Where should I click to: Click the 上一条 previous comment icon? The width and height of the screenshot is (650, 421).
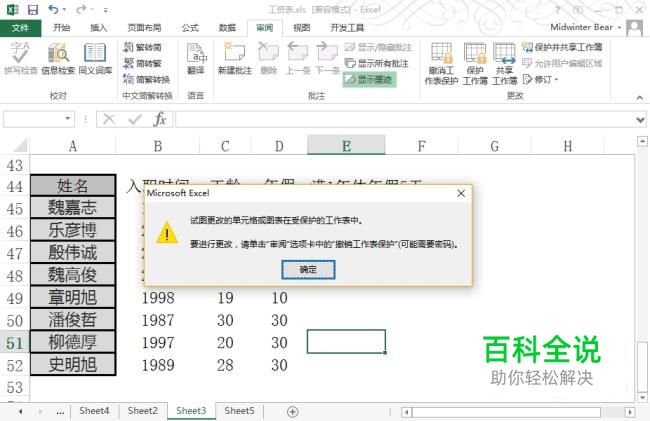(x=298, y=58)
